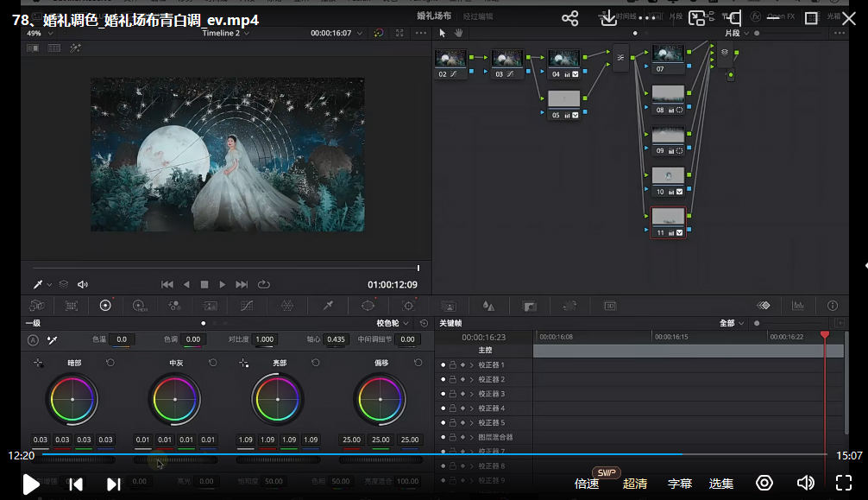Open the 校色轮 mode dropdown

tap(394, 323)
